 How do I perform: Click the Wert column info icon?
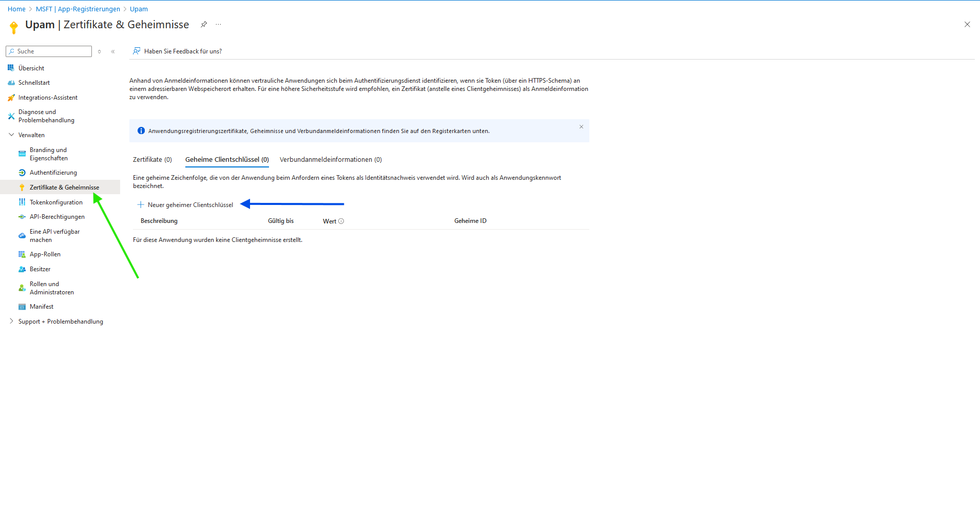click(x=341, y=221)
